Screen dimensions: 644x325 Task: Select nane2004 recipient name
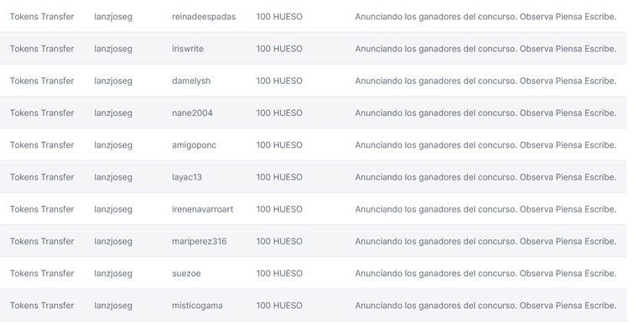pyautogui.click(x=192, y=113)
